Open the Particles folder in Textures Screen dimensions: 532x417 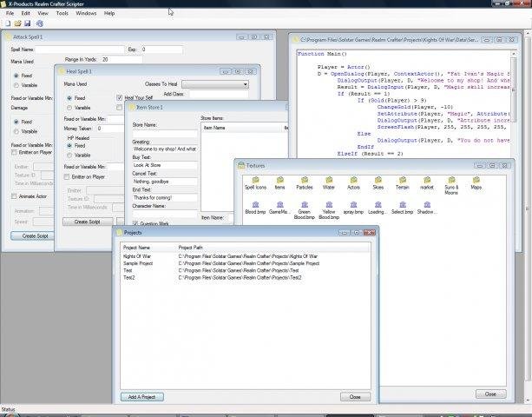(305, 183)
